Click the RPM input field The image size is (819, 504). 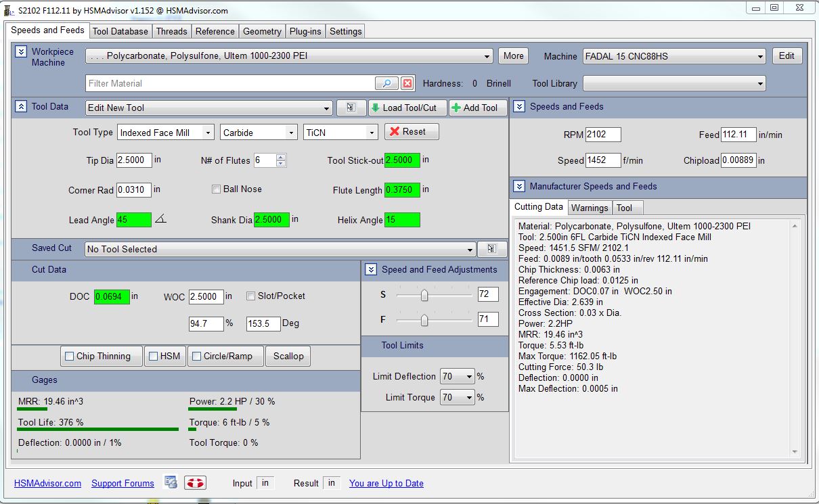pyautogui.click(x=602, y=135)
